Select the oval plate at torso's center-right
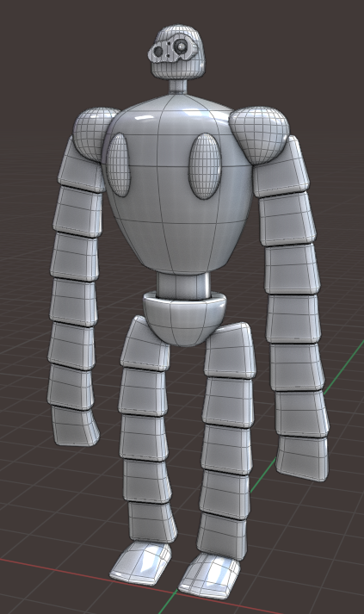Viewport: 364px width, 614px height. click(205, 166)
